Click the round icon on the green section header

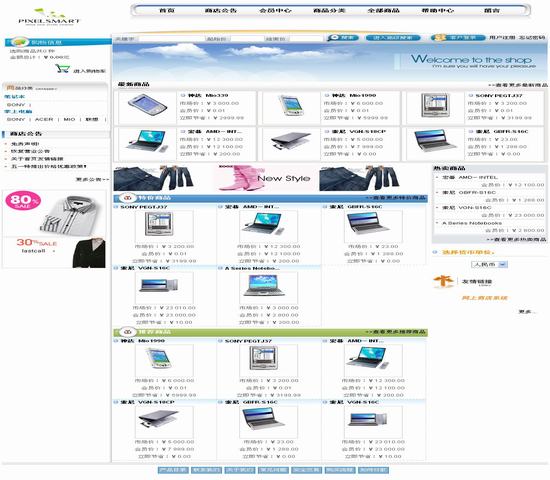[x=128, y=332]
